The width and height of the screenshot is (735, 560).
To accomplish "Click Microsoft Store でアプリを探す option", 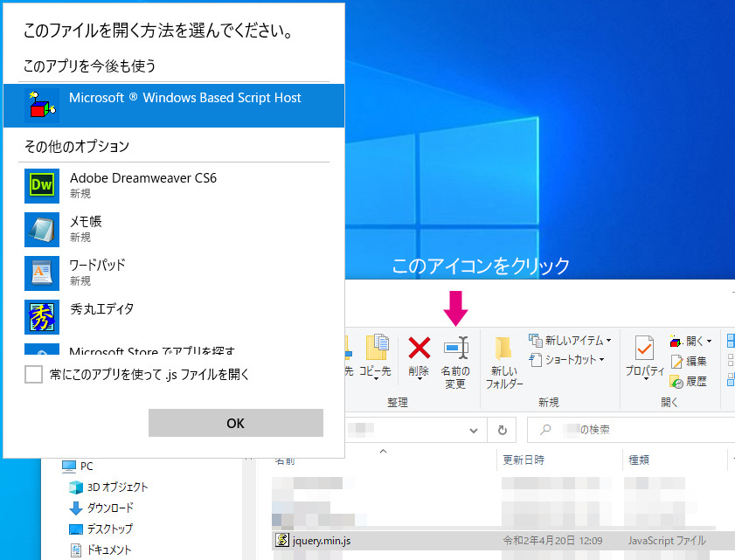I will click(151, 350).
